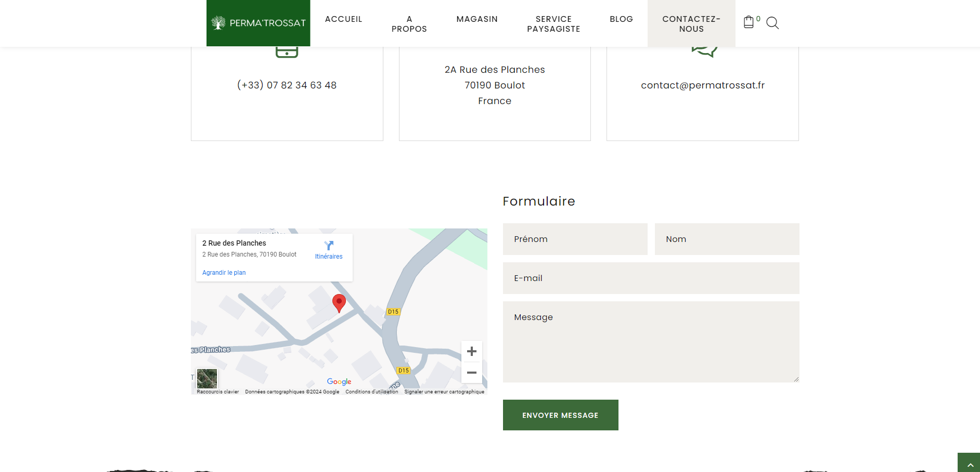Screen dimensions: 980x472
Task: Focus the Prénom input field
Action: coord(575,239)
